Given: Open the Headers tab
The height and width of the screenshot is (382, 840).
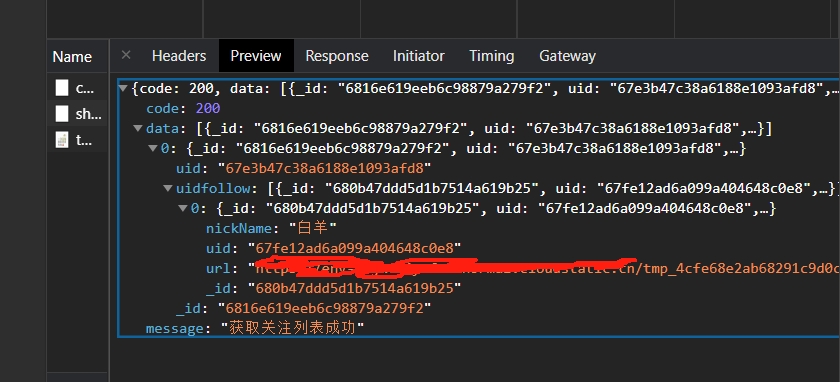Looking at the screenshot, I should click(x=179, y=56).
